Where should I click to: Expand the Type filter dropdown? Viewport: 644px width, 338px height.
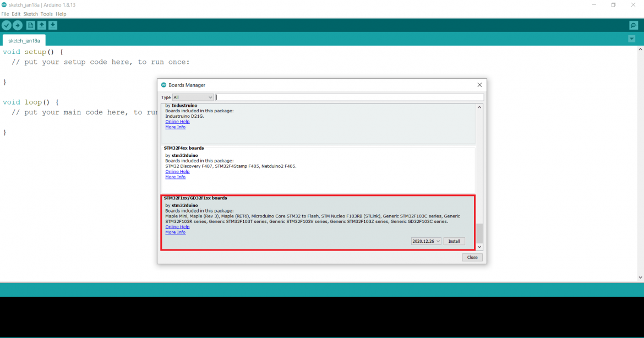(193, 97)
